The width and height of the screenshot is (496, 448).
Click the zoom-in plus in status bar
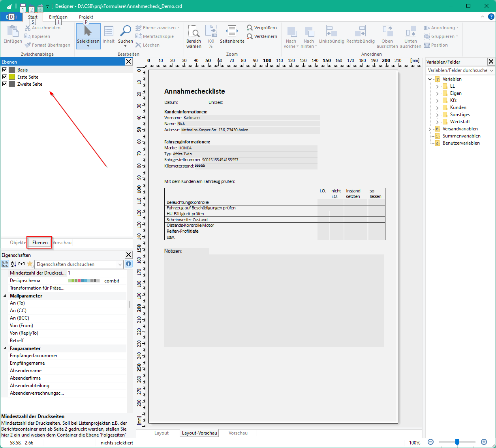[x=484, y=442]
